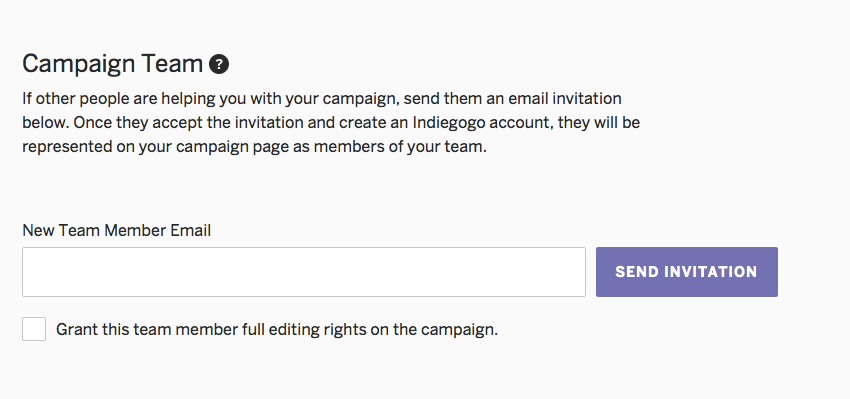850x399 pixels.
Task: Click the 'Grant this team member' checkbox label
Action: 276,330
